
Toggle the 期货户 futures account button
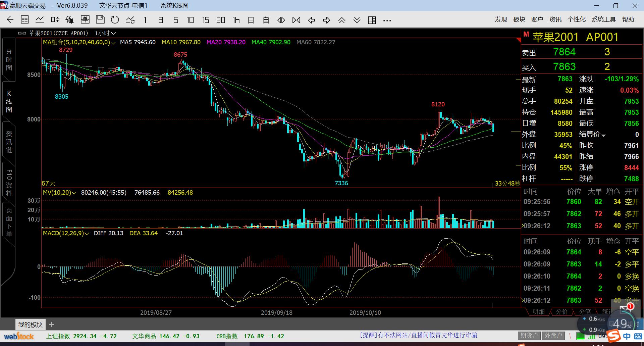tap(529, 335)
